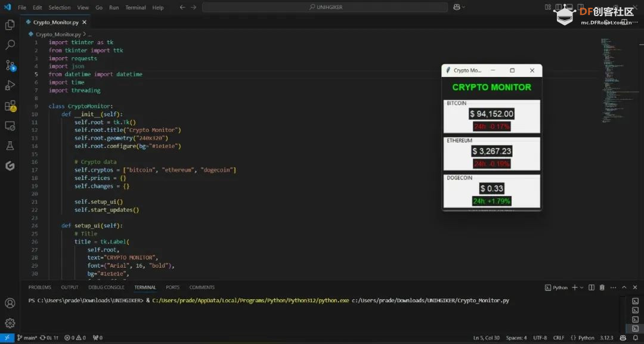Select the second terminal instance icon
Viewport: 644px width, 344px height.
coord(635,311)
